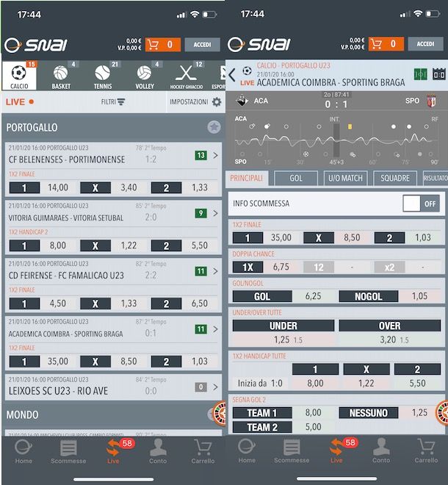Open Home in right bottom bar

(x=247, y=451)
